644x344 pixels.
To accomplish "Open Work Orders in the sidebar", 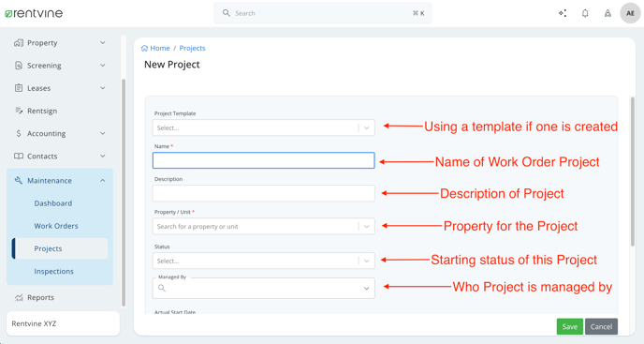I will pos(56,226).
